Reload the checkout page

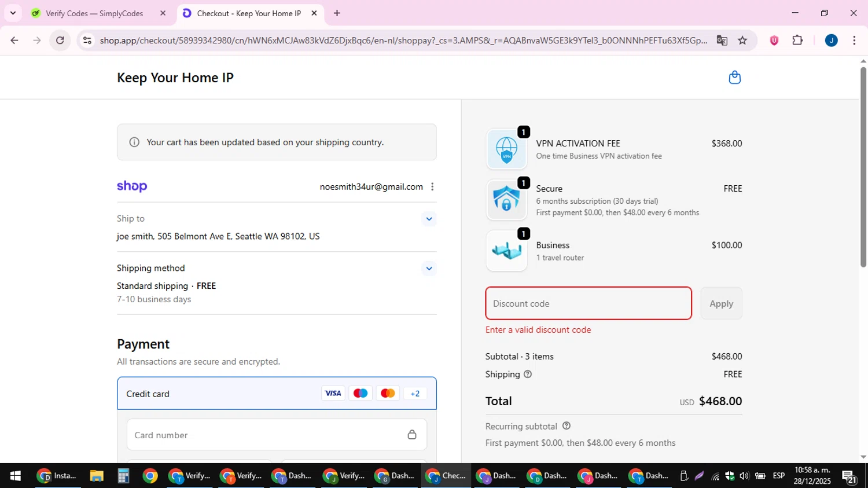(x=60, y=41)
